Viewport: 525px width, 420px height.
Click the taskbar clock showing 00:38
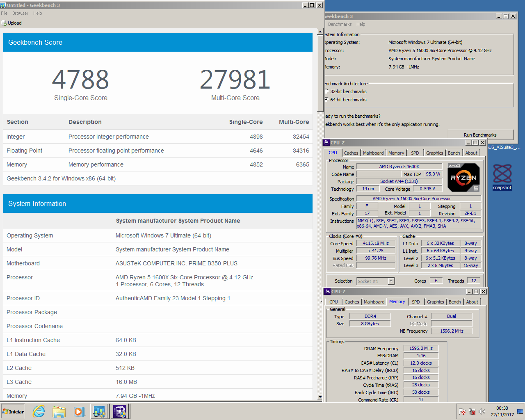tap(502, 408)
